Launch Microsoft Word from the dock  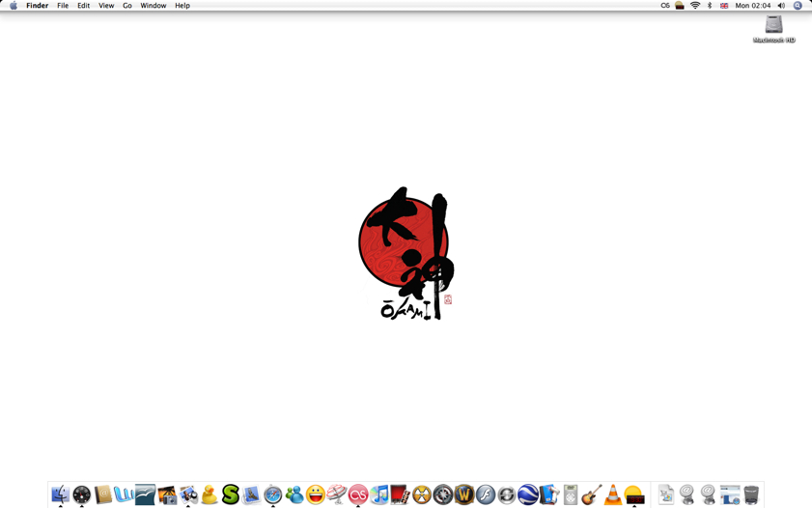point(124,494)
